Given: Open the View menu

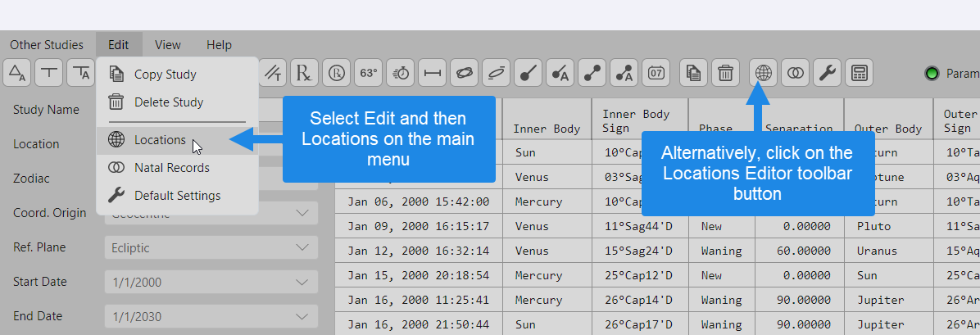Looking at the screenshot, I should point(168,45).
